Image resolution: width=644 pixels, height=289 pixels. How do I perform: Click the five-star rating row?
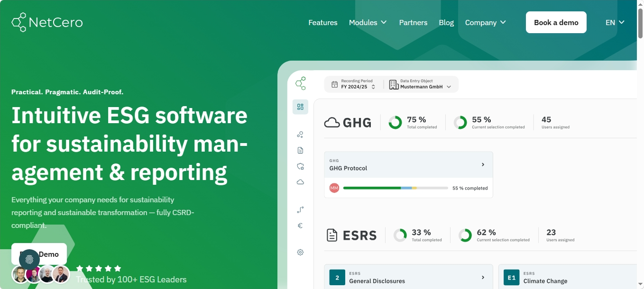(x=99, y=268)
